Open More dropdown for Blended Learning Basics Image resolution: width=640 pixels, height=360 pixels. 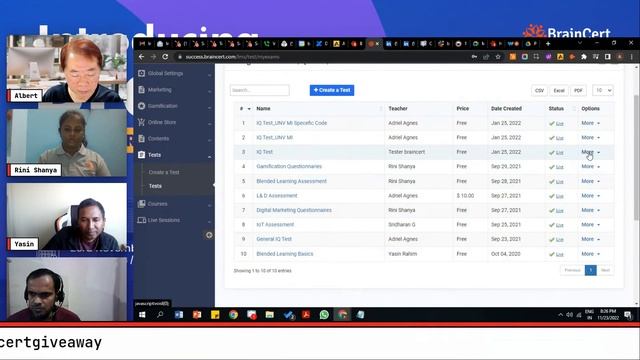point(591,254)
